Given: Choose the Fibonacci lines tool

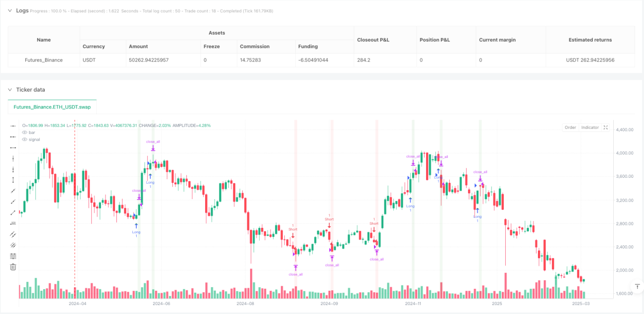Looking at the screenshot, I should point(13,256).
